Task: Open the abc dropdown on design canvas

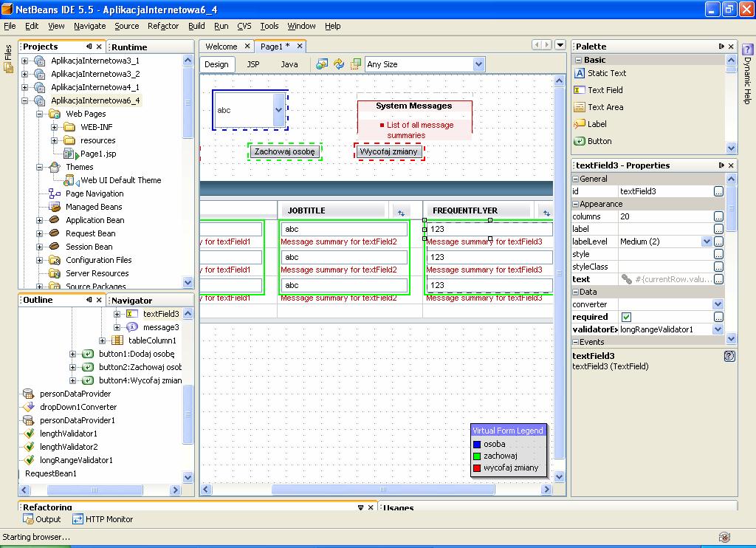Action: [x=278, y=110]
